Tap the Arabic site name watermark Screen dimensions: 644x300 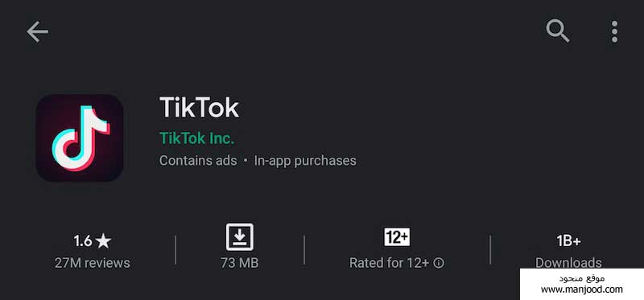pos(581,278)
